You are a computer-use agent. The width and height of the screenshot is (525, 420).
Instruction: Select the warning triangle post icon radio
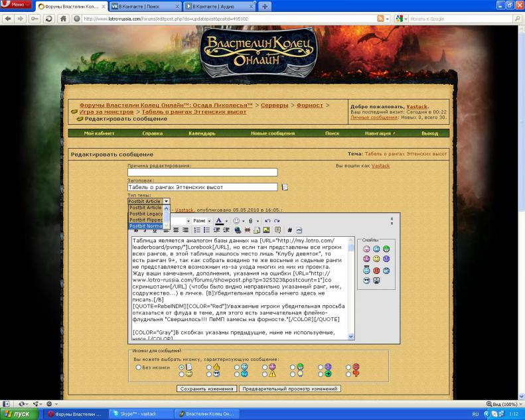coord(265,374)
